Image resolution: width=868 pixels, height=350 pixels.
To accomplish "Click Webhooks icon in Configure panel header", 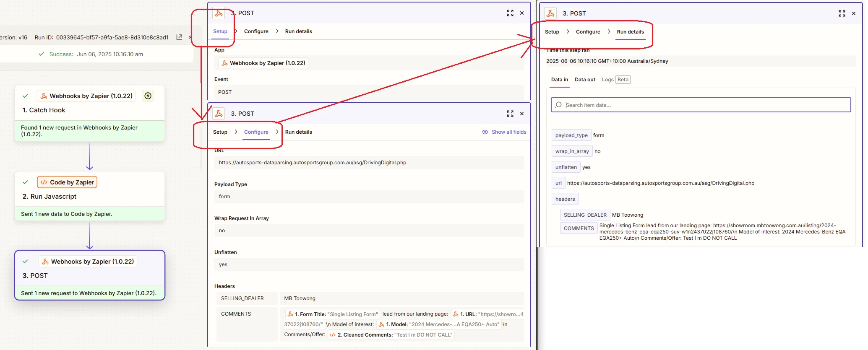I will (219, 114).
